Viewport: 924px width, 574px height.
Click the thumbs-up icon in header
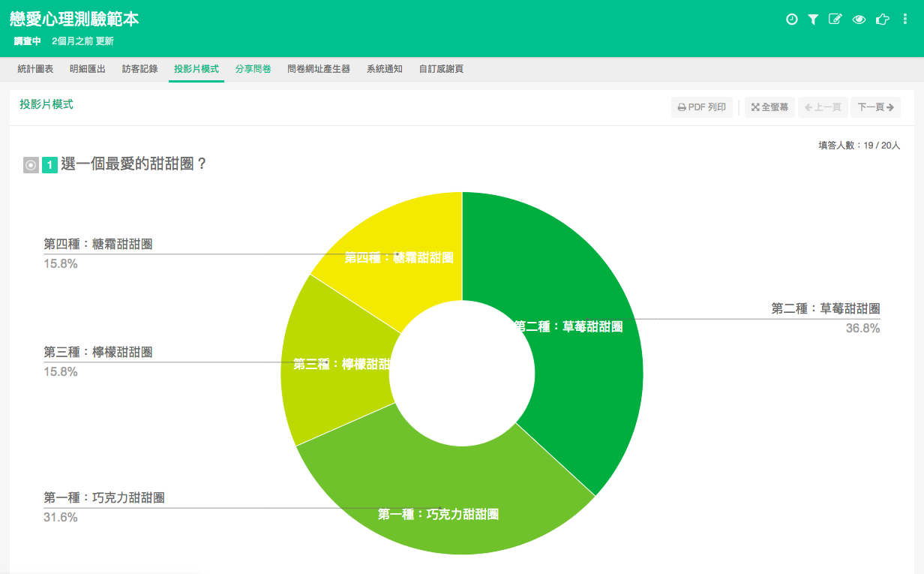pyautogui.click(x=882, y=20)
